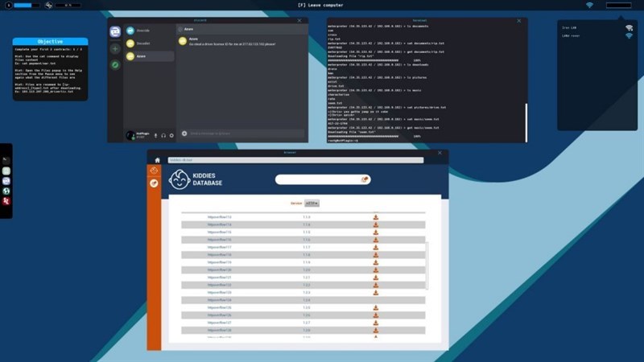Click the terminal command prompt line

click(x=343, y=140)
